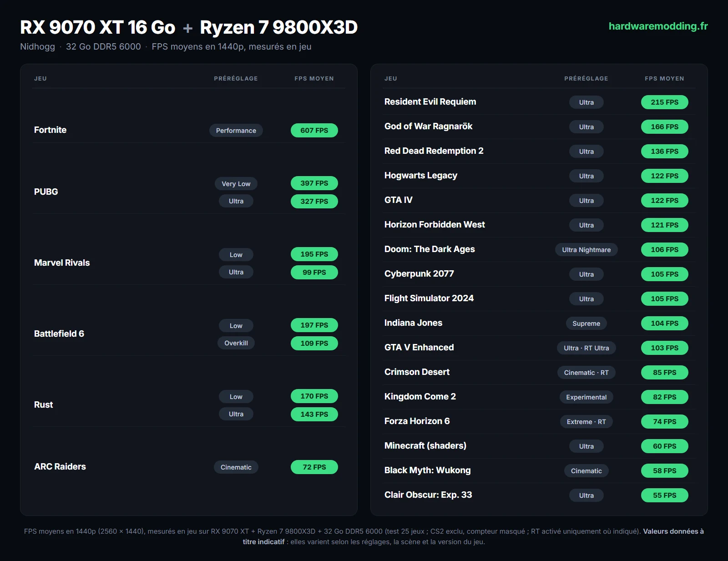Screen dimensions: 728x561
Task: Click the 99 FPS badge
Action: (x=314, y=273)
